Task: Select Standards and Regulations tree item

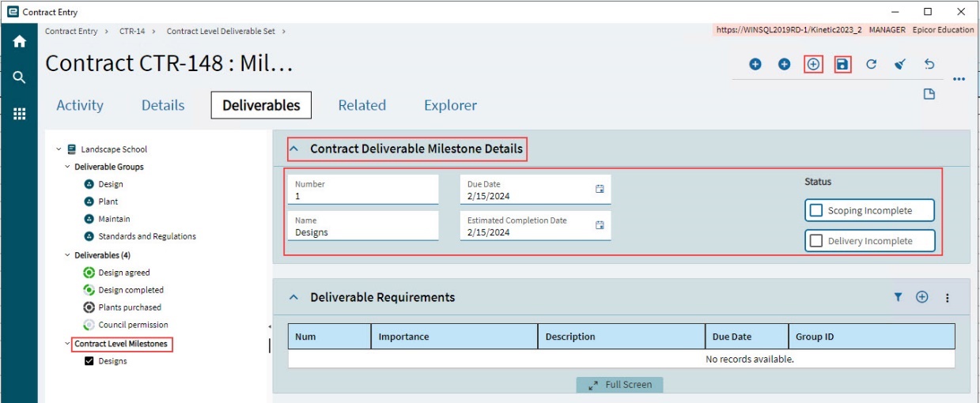Action: (147, 236)
